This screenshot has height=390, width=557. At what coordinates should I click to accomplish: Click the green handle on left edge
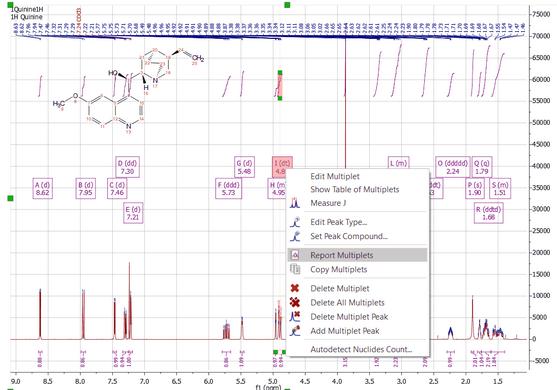[x=10, y=198]
